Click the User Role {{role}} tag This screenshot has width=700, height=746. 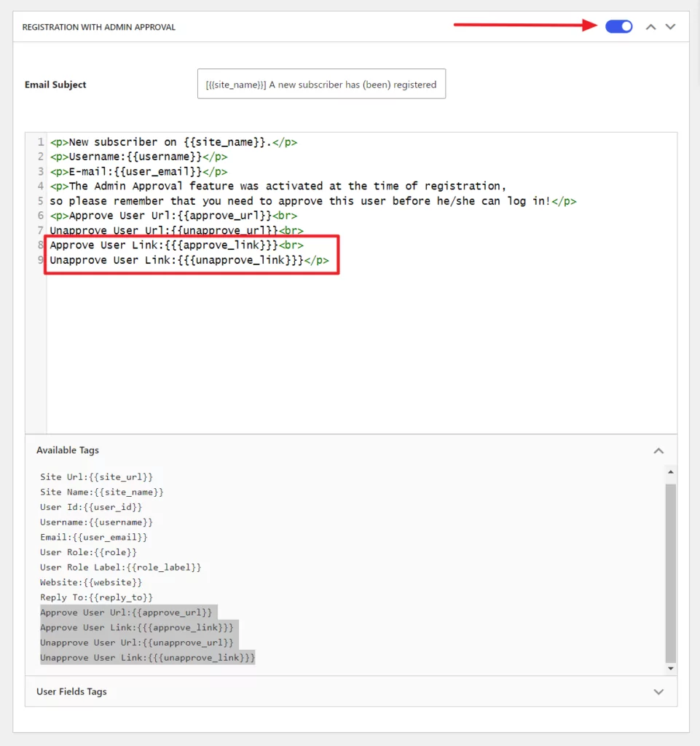[88, 552]
